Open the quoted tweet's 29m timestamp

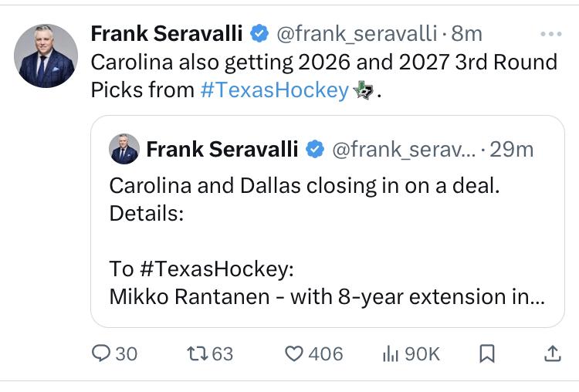[x=511, y=149]
